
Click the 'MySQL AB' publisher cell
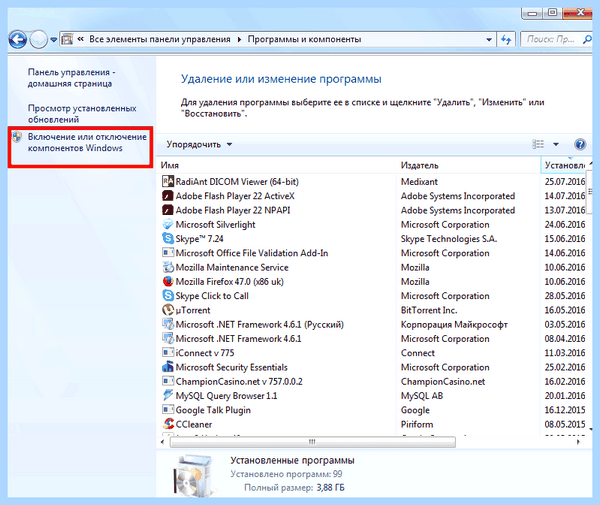(x=422, y=396)
